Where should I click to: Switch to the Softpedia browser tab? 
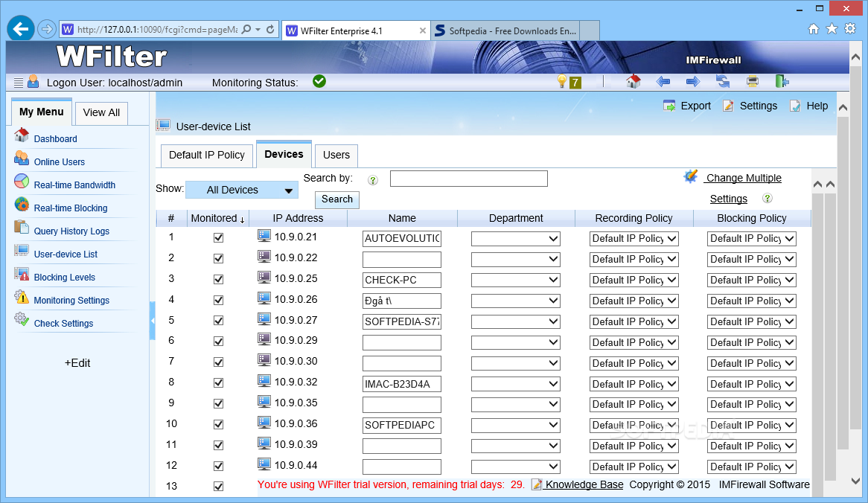coord(506,31)
